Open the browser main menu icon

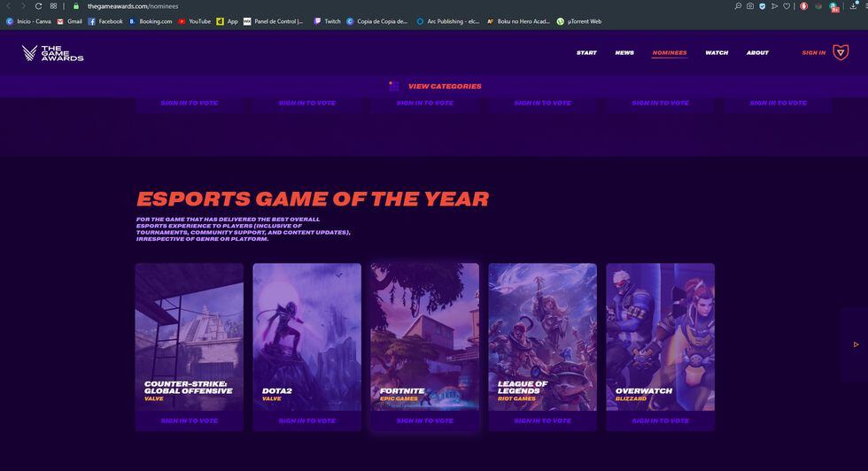(x=864, y=6)
